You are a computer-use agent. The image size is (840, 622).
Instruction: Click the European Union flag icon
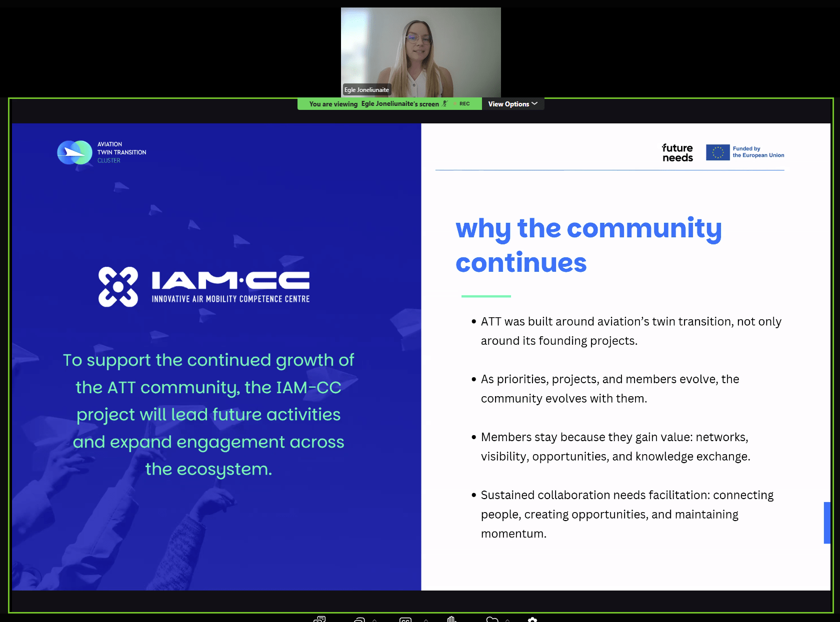point(717,152)
